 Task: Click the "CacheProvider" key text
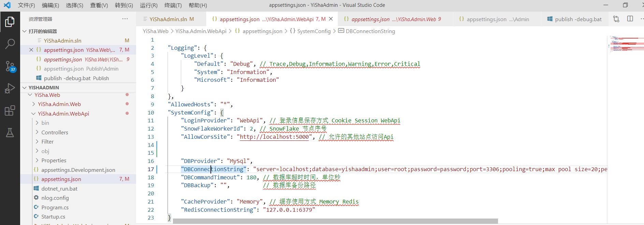[205, 201]
